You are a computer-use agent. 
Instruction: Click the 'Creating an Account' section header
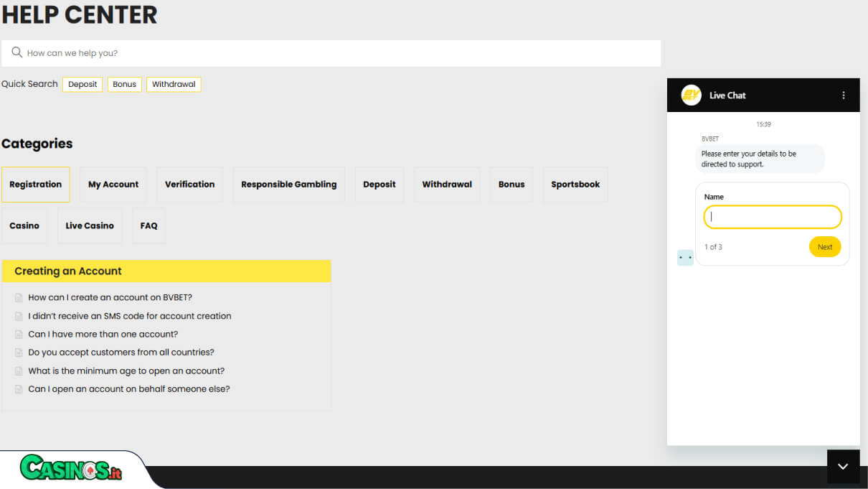[x=166, y=271]
